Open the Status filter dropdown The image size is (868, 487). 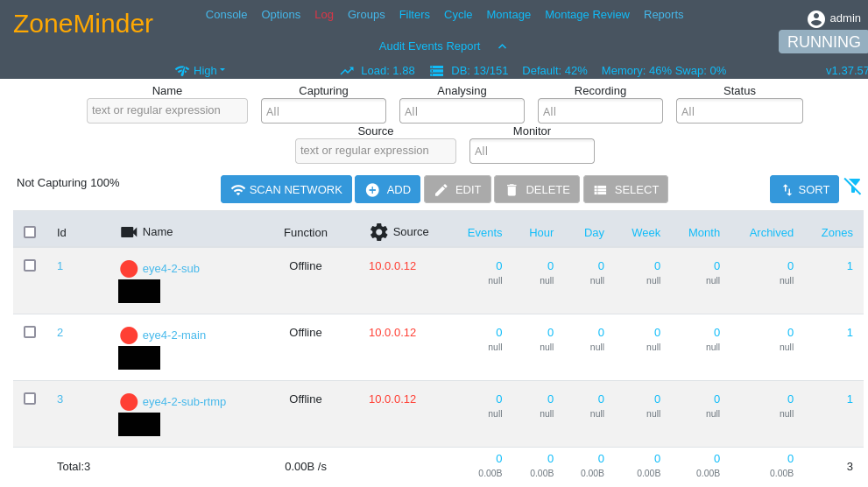(x=739, y=110)
